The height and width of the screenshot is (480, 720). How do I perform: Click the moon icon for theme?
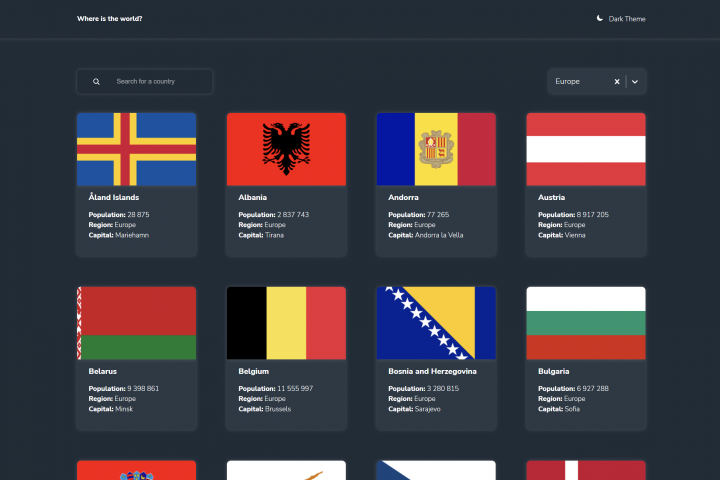coord(600,18)
